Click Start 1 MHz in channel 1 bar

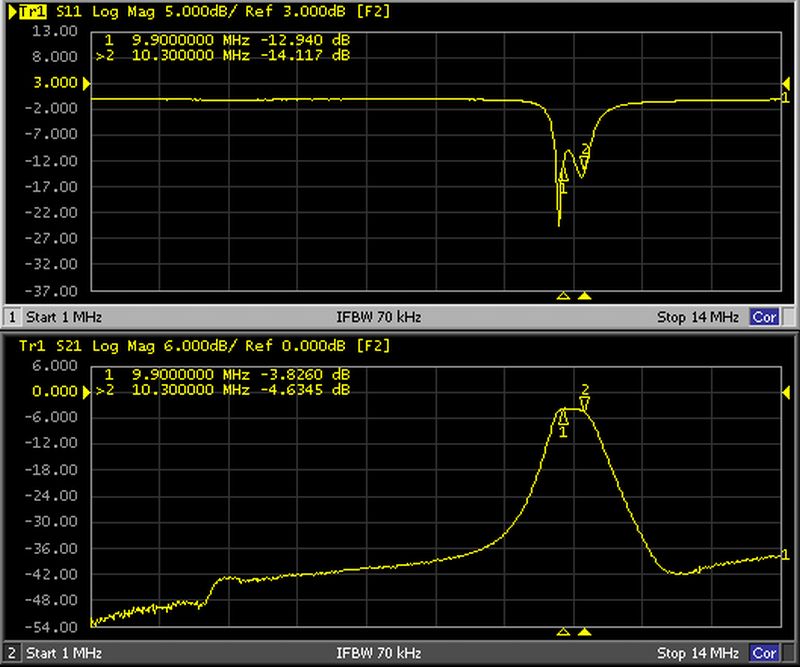(64, 317)
